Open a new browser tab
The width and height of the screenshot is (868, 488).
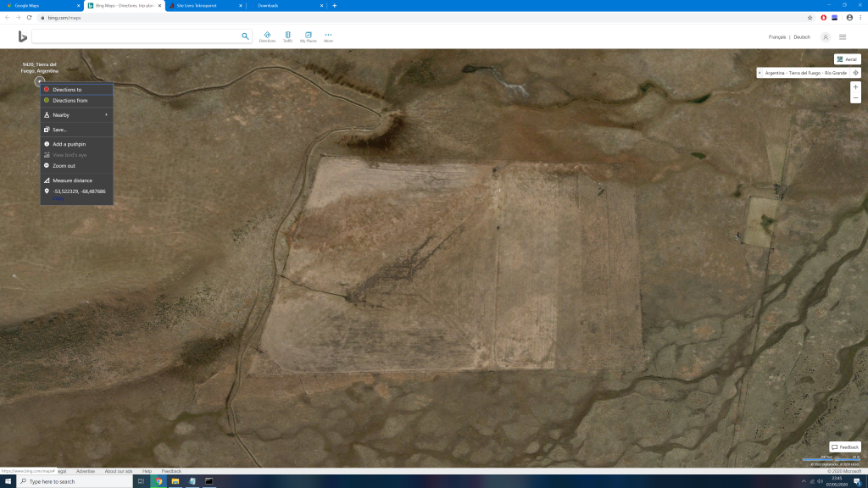[x=334, y=6]
